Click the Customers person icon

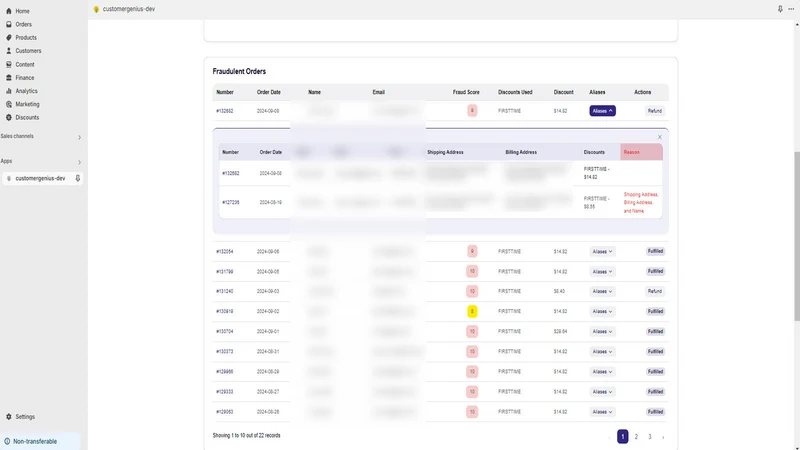pyautogui.click(x=9, y=51)
